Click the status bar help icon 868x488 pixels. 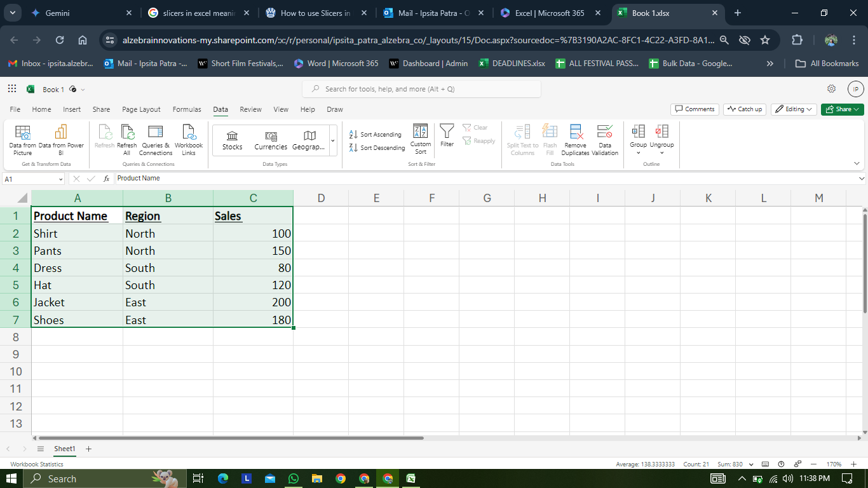click(x=781, y=464)
